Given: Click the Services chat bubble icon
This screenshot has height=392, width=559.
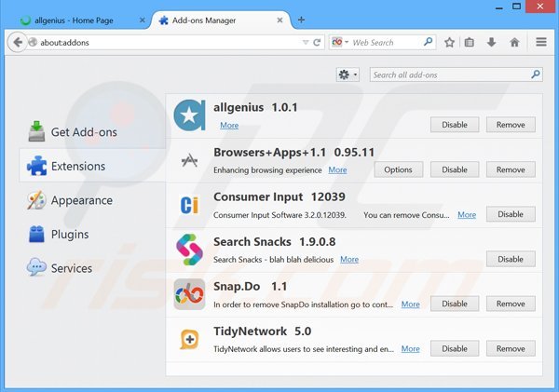Looking at the screenshot, I should [36, 267].
